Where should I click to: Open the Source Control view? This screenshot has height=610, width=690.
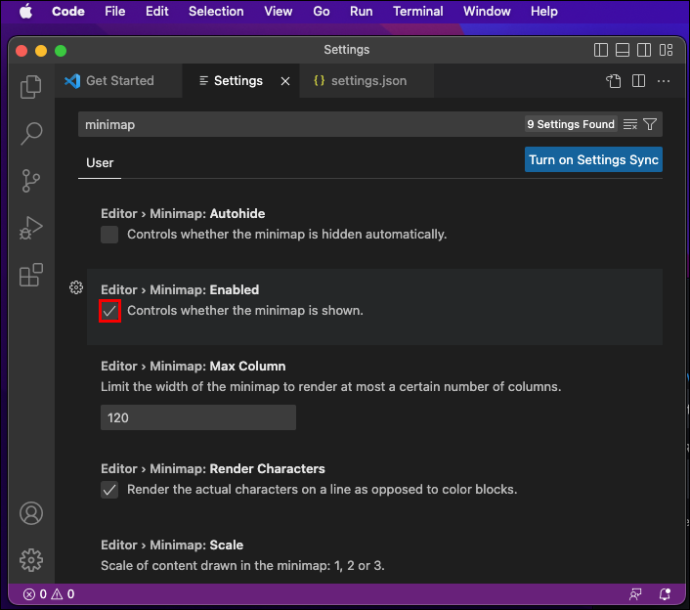pos(31,180)
